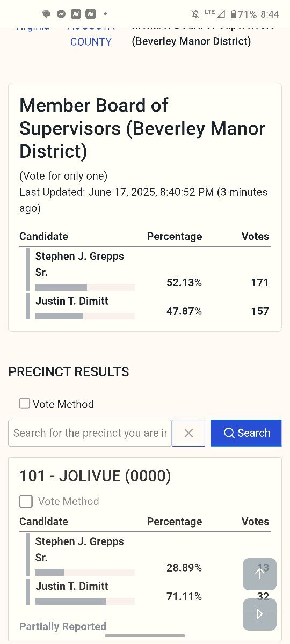Select Stephen J. Grepps Sr. overall row
Viewport: 290px width, 644px height.
point(148,270)
